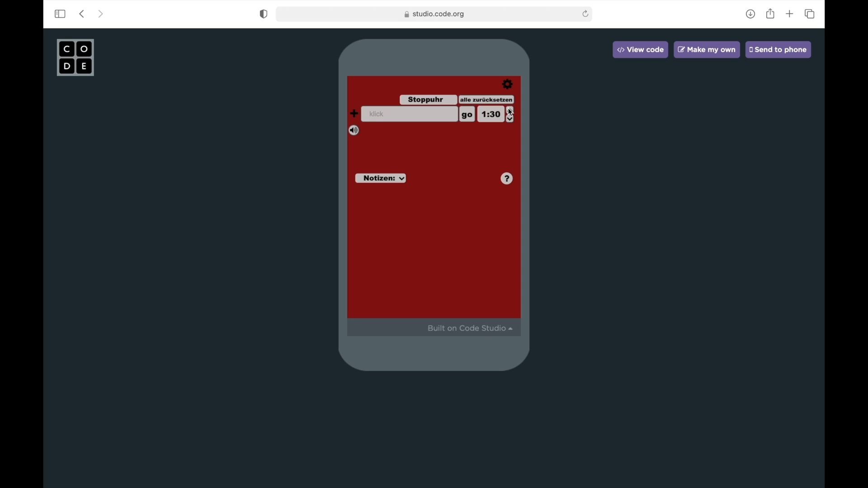Expand the Notizen dropdown
Screen dimensions: 868x488
click(381, 178)
